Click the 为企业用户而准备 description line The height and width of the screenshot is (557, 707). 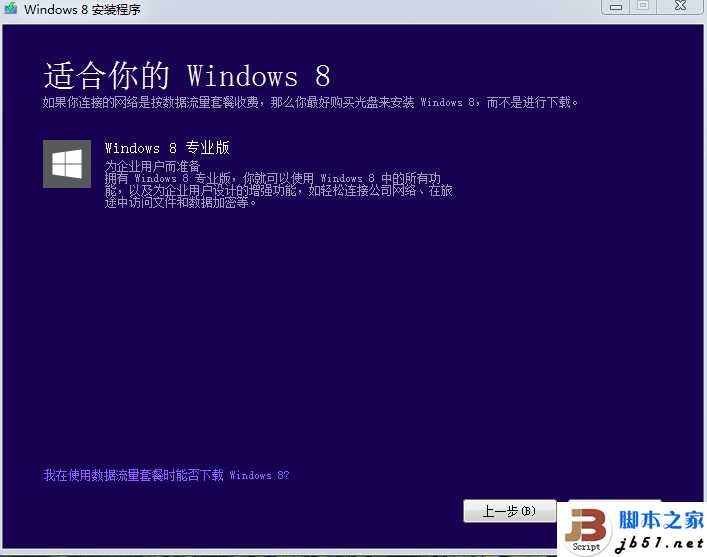(x=152, y=166)
